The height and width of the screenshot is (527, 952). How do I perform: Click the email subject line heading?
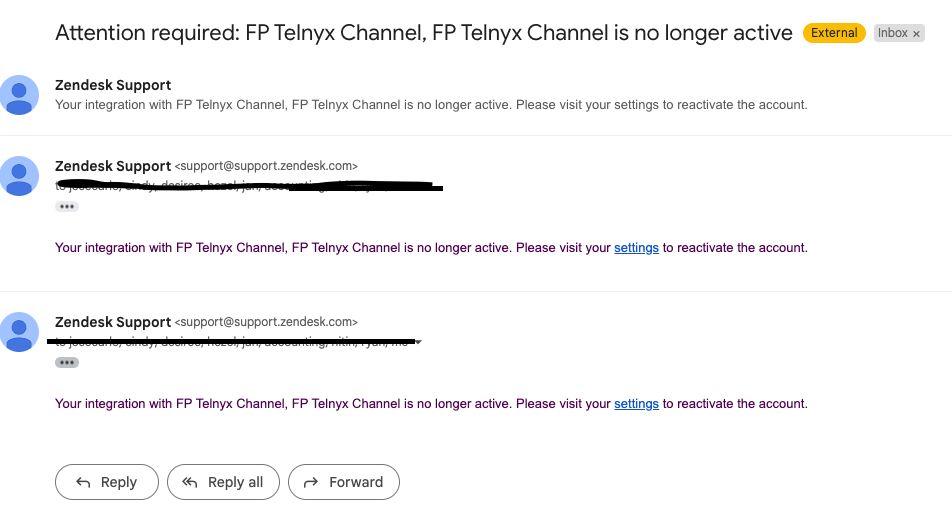(423, 33)
